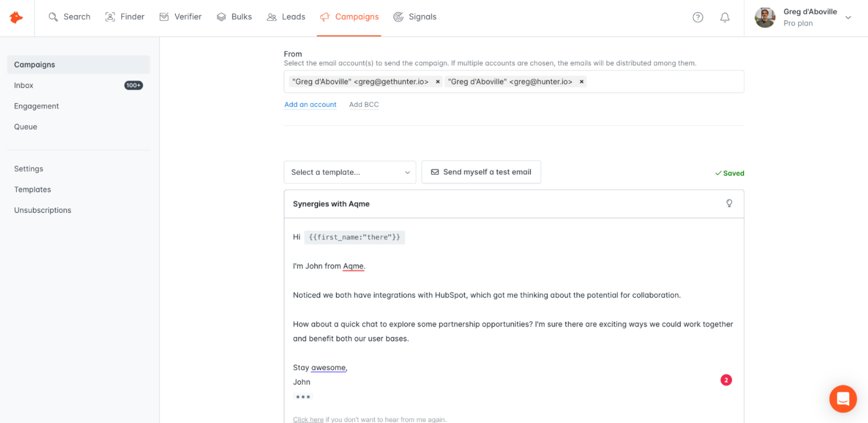Viewport: 868px width, 423px height.
Task: Expand the three-dots signature toggle
Action: pos(303,397)
